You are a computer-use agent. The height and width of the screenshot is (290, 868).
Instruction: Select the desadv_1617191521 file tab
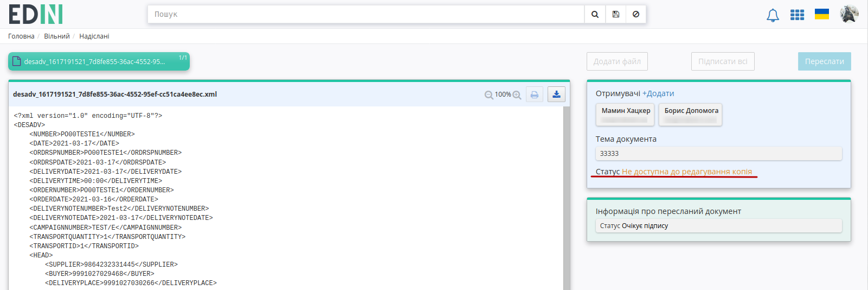(99, 61)
